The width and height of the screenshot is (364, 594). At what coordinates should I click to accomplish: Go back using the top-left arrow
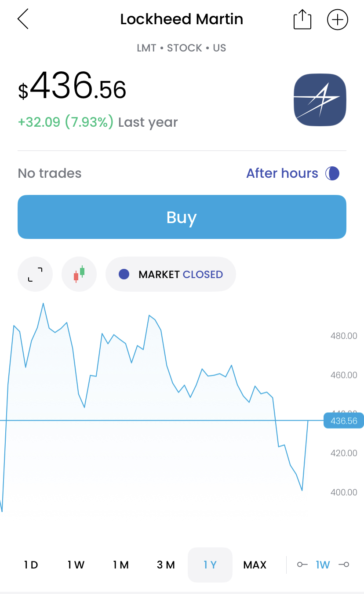[x=23, y=20]
